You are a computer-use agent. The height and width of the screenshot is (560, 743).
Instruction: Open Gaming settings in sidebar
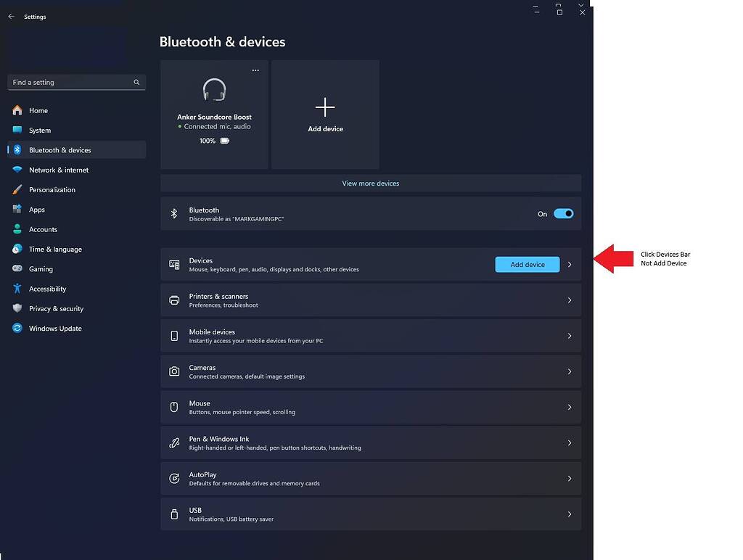(77, 269)
